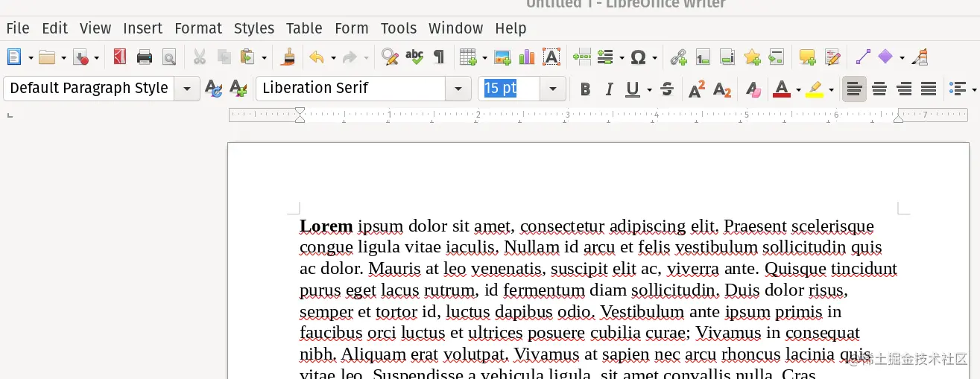Toggle Show Draw Functions
The height and width of the screenshot is (379, 980).
[920, 57]
